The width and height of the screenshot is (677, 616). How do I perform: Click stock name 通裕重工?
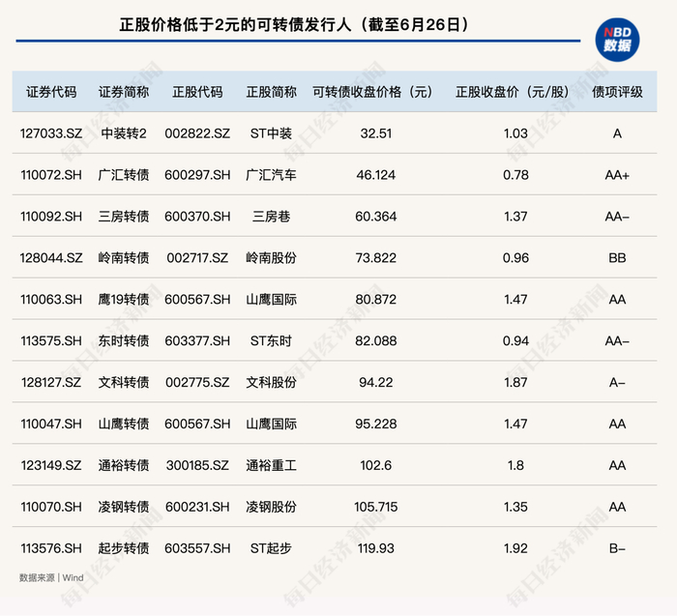coord(271,465)
